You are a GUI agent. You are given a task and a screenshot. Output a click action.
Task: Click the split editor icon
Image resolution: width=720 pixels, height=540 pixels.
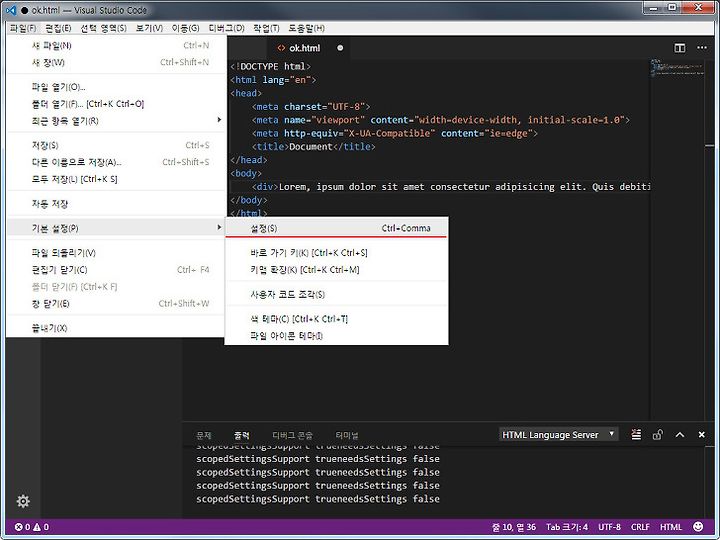coord(680,48)
